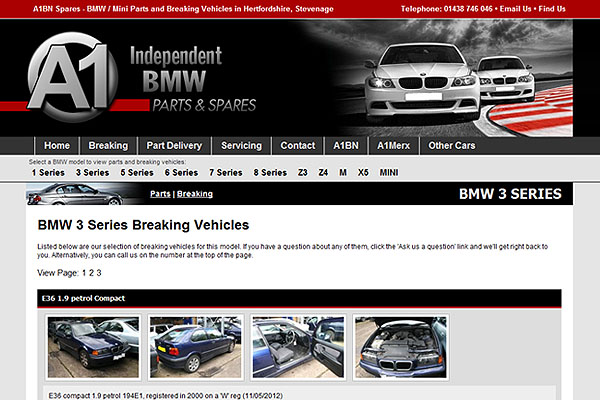The image size is (600, 400).
Task: Open engine bay photo thumbnail
Action: [401, 347]
